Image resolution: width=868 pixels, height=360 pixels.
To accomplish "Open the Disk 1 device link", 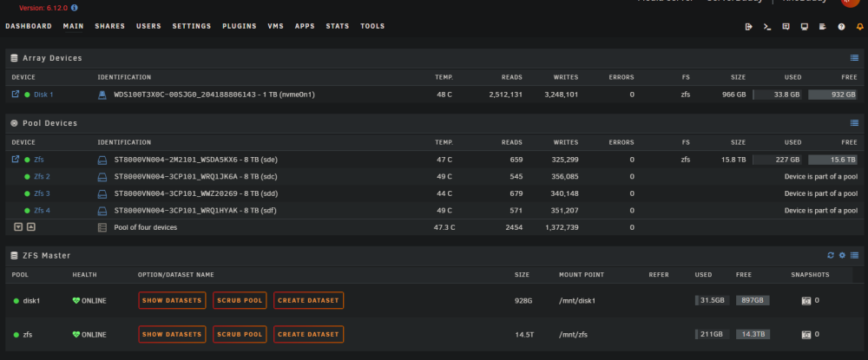I will (43, 95).
